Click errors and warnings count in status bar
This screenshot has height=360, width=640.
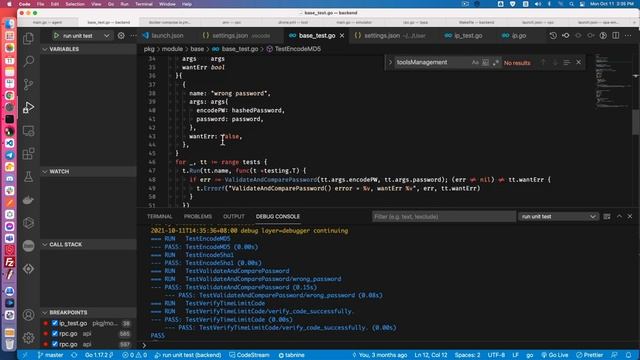click(x=135, y=355)
